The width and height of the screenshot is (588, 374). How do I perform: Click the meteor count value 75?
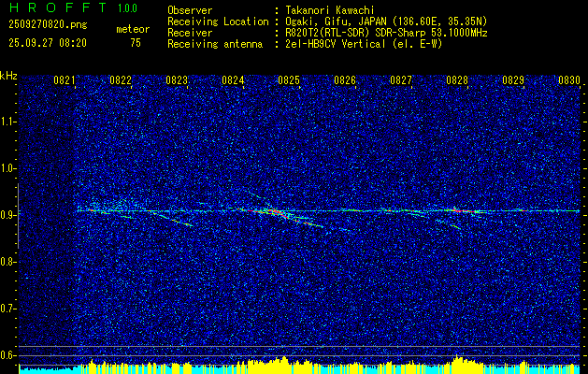click(x=136, y=43)
